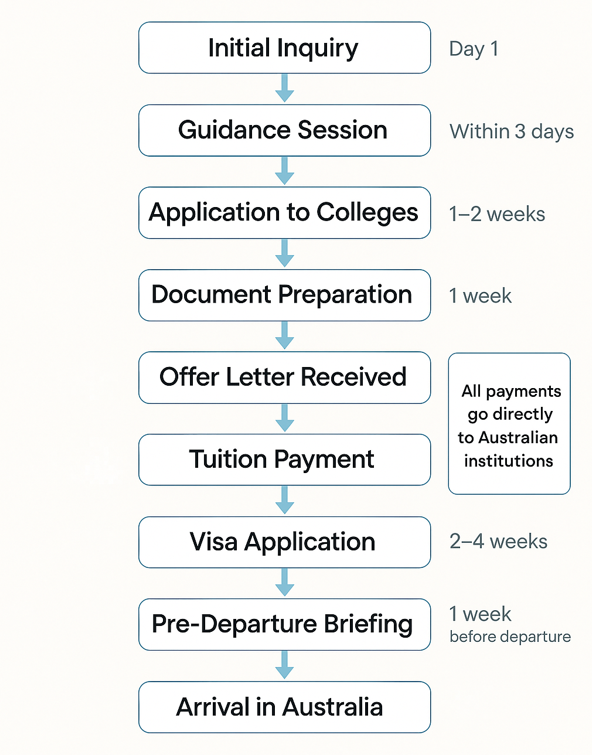Viewport: 592px width, 755px height.
Task: Select the Offer Letter Received box
Action: 284,378
